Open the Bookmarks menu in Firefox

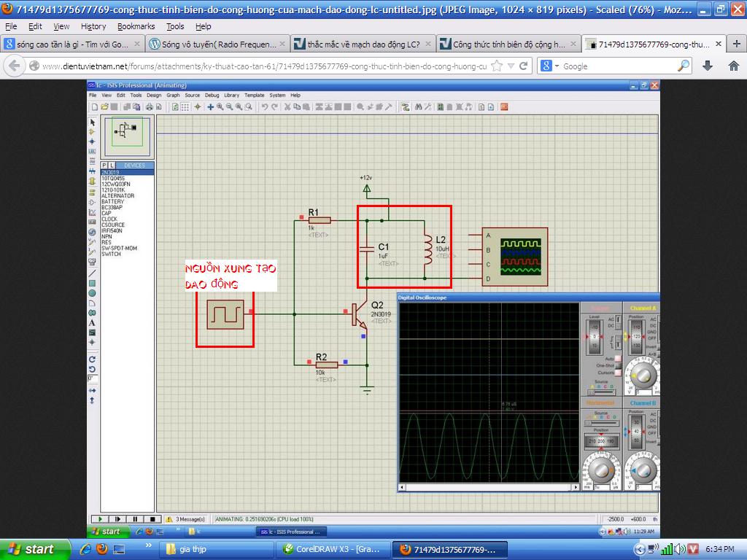136,26
